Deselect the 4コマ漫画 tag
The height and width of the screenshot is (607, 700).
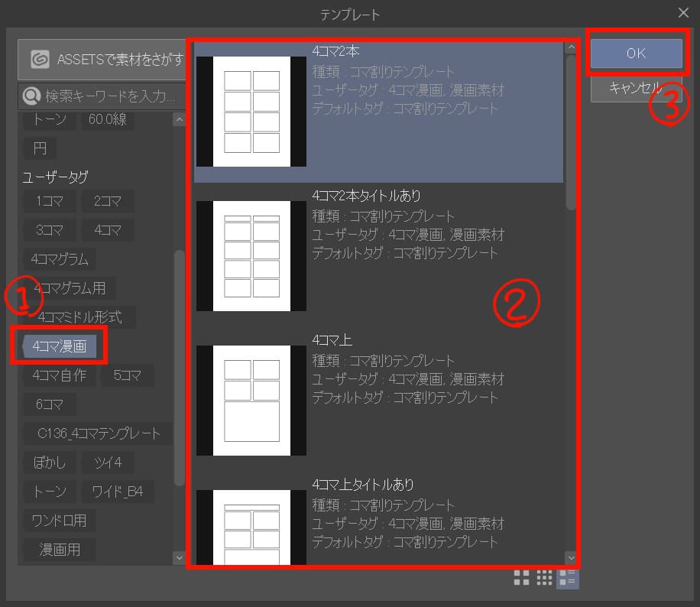tap(60, 346)
